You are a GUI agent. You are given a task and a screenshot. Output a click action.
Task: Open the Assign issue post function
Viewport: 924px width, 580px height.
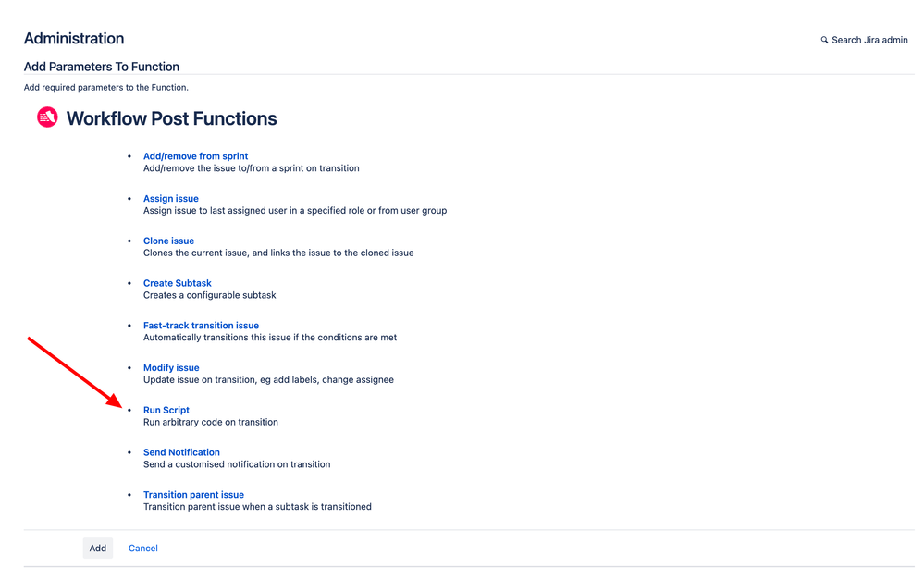[x=170, y=198]
